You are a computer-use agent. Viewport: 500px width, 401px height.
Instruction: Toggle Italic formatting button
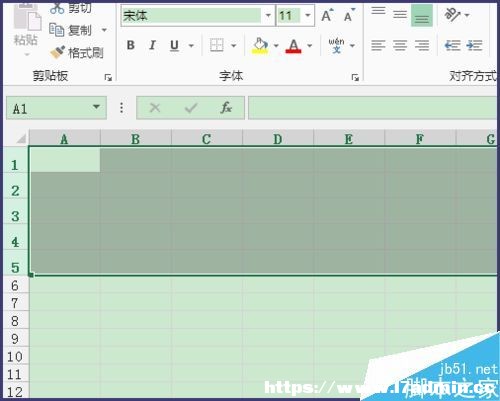pyautogui.click(x=152, y=45)
